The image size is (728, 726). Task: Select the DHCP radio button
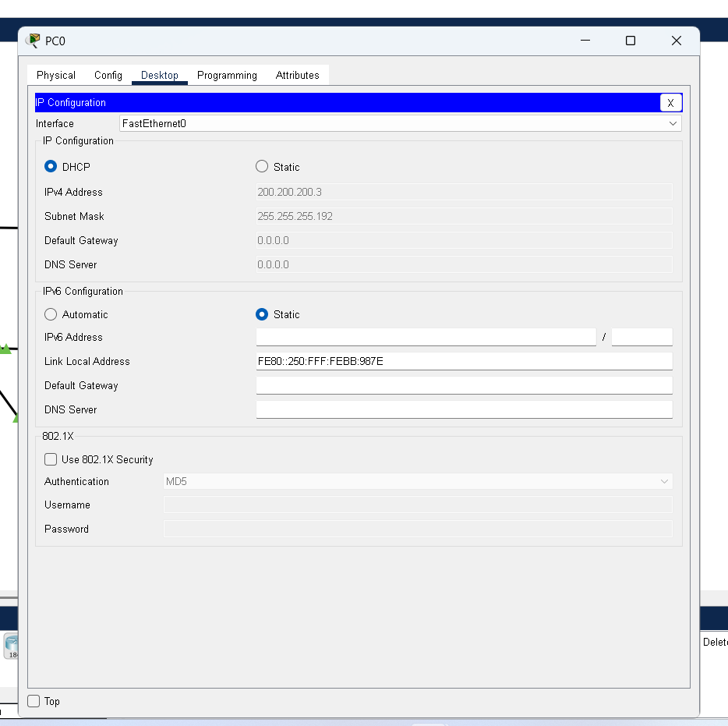pyautogui.click(x=51, y=167)
